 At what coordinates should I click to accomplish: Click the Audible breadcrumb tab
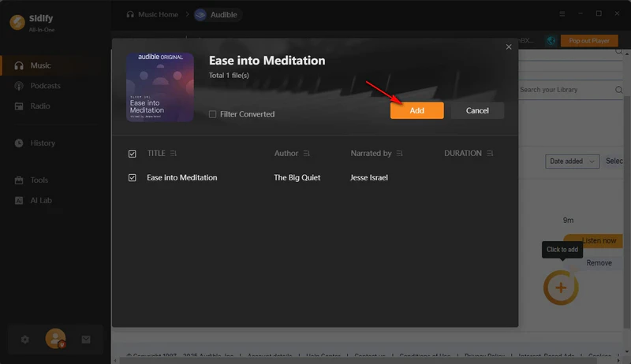click(x=218, y=15)
